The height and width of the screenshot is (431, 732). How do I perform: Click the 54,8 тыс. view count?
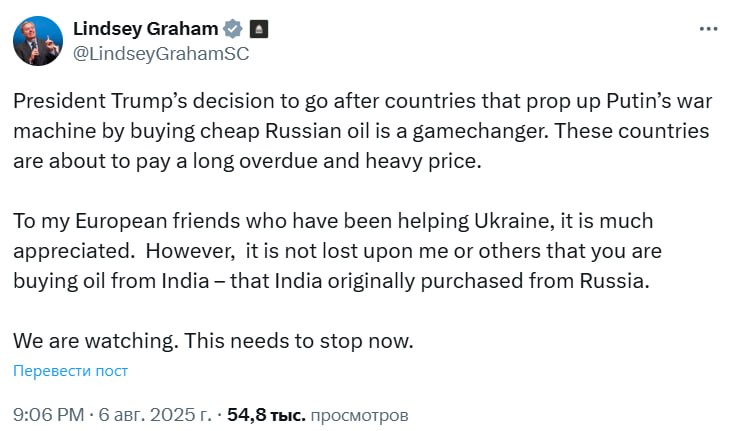point(265,413)
